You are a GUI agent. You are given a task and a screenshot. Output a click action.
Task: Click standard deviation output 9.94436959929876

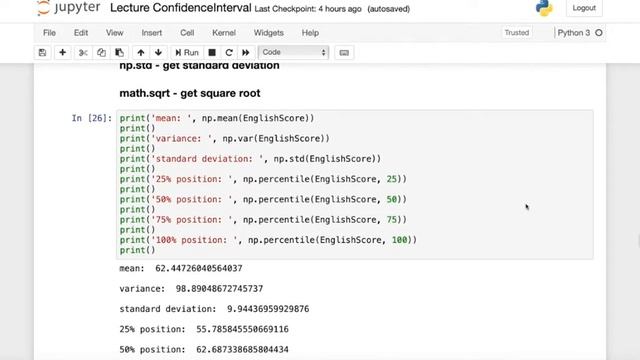(x=268, y=309)
